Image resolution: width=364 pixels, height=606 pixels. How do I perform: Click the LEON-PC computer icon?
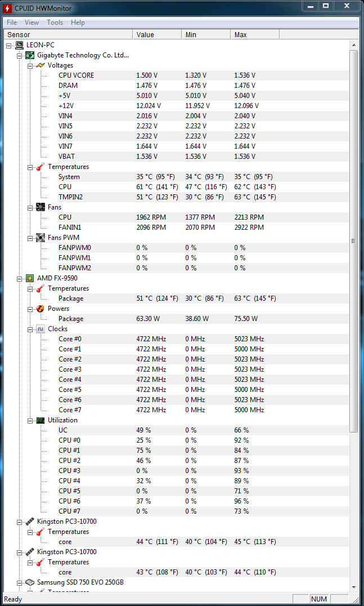pos(20,45)
